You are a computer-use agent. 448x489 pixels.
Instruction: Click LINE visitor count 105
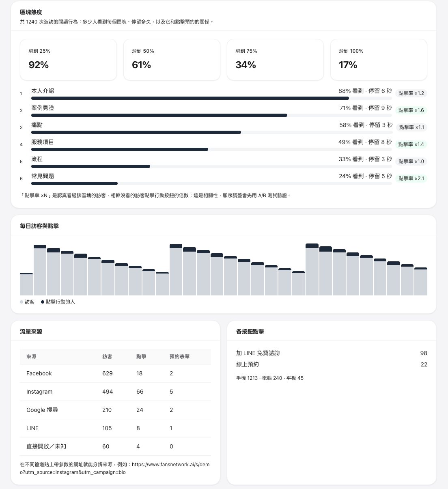click(x=107, y=428)
